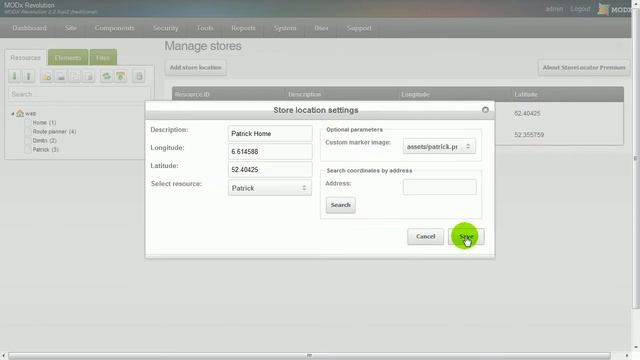Click the Save button in dialog
Viewport: 640px width, 360px height.
pos(466,237)
